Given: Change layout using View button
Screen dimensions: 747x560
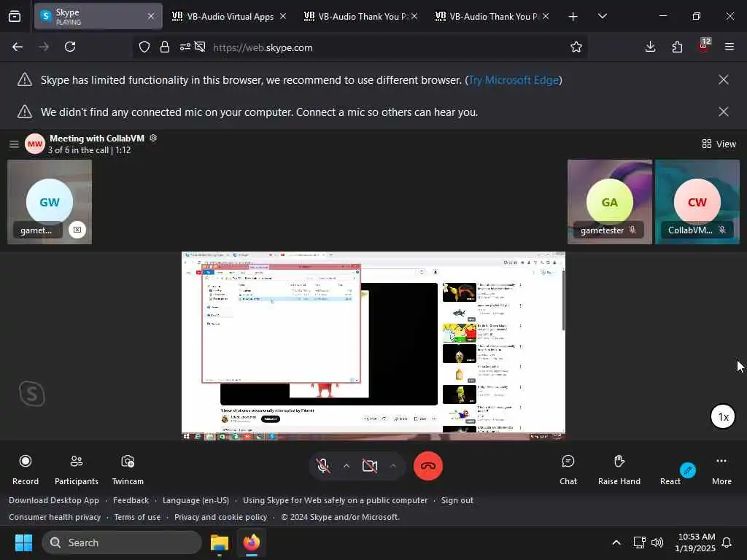Looking at the screenshot, I should 719,144.
